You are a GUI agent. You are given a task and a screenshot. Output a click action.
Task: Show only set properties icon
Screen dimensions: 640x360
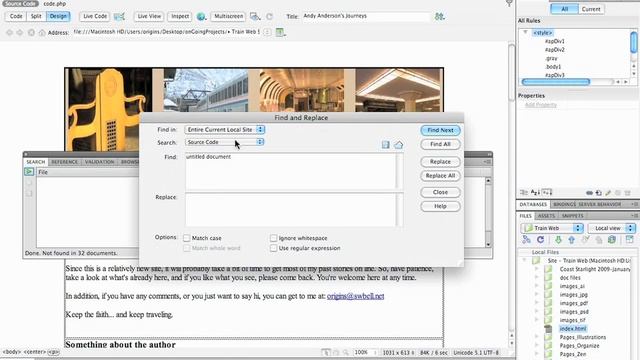pyautogui.click(x=547, y=192)
